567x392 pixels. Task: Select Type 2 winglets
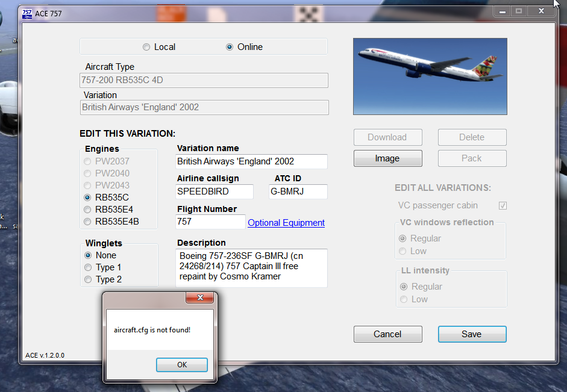[x=87, y=279]
